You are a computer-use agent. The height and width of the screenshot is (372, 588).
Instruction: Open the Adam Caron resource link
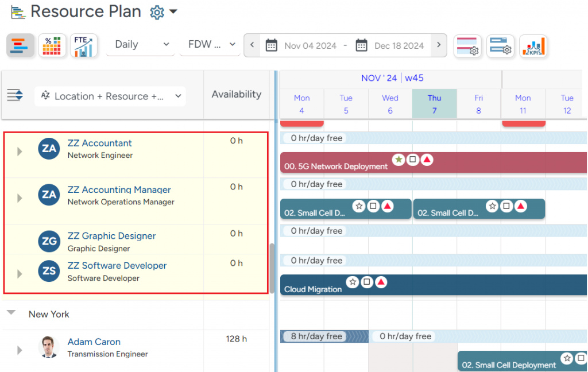(x=94, y=342)
